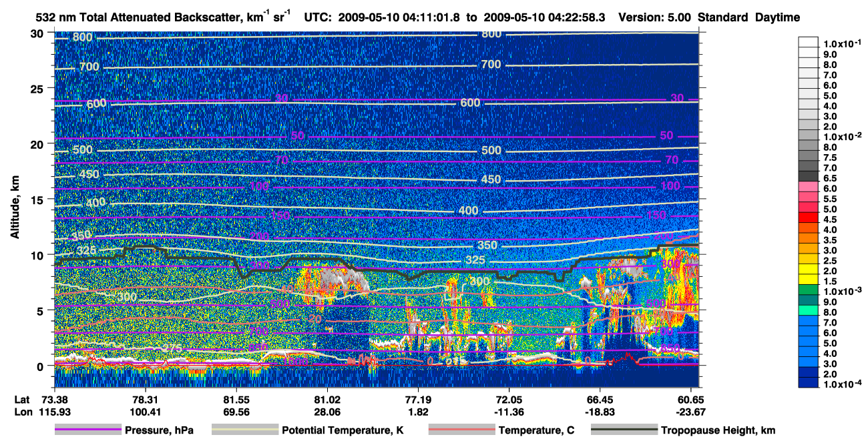Click the end time '2009-05-10 04:22:58.3'
868x445 pixels.
click(x=544, y=18)
